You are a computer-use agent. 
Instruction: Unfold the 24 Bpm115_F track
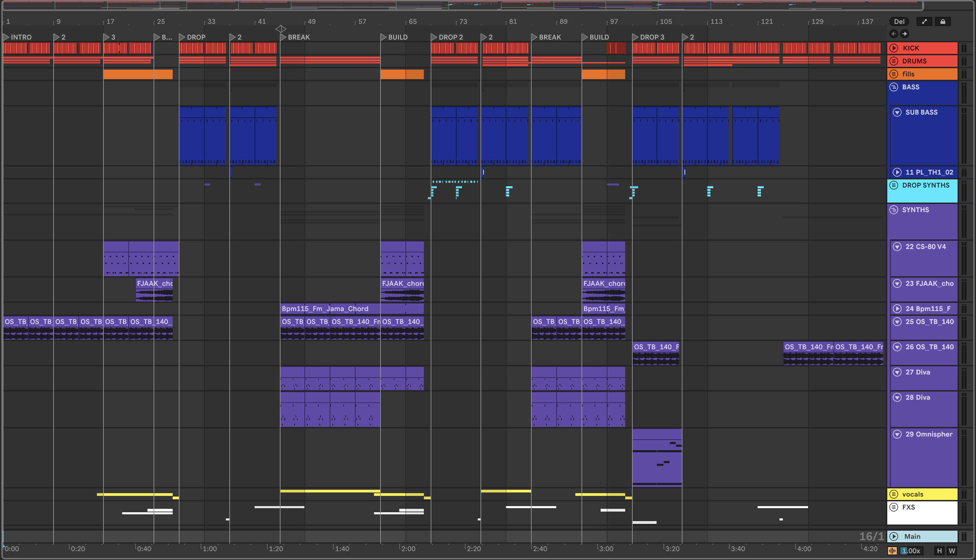tap(897, 309)
